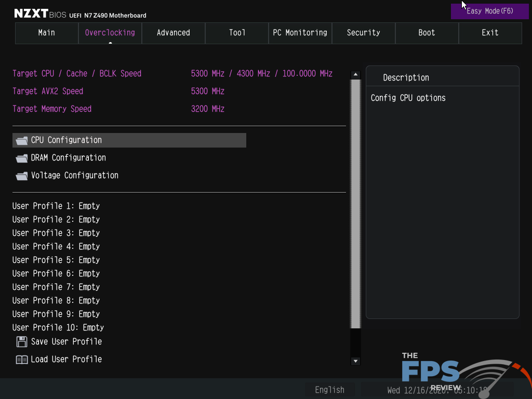532x399 pixels.
Task: Click the scrollbar up arrow
Action: point(355,74)
